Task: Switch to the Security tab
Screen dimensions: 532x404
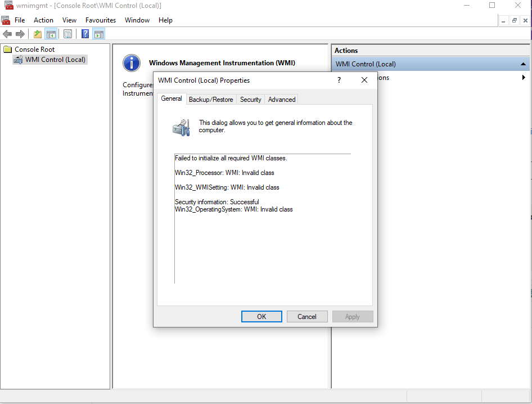Action: point(250,100)
